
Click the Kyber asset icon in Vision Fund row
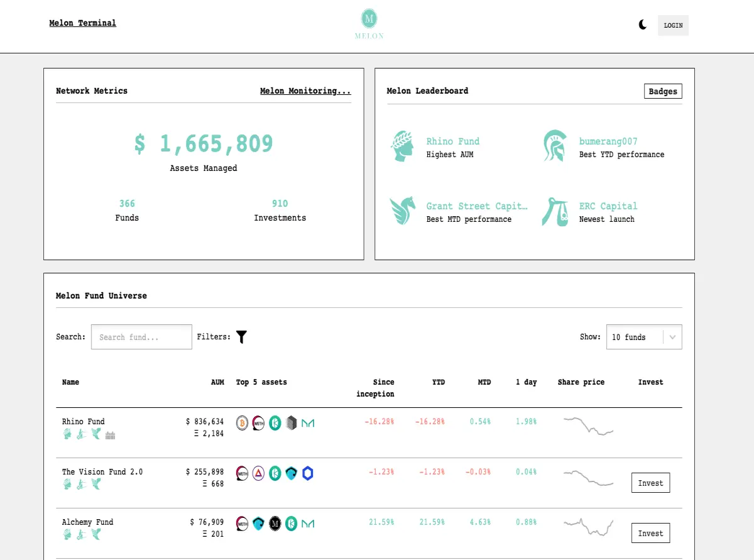tap(275, 473)
